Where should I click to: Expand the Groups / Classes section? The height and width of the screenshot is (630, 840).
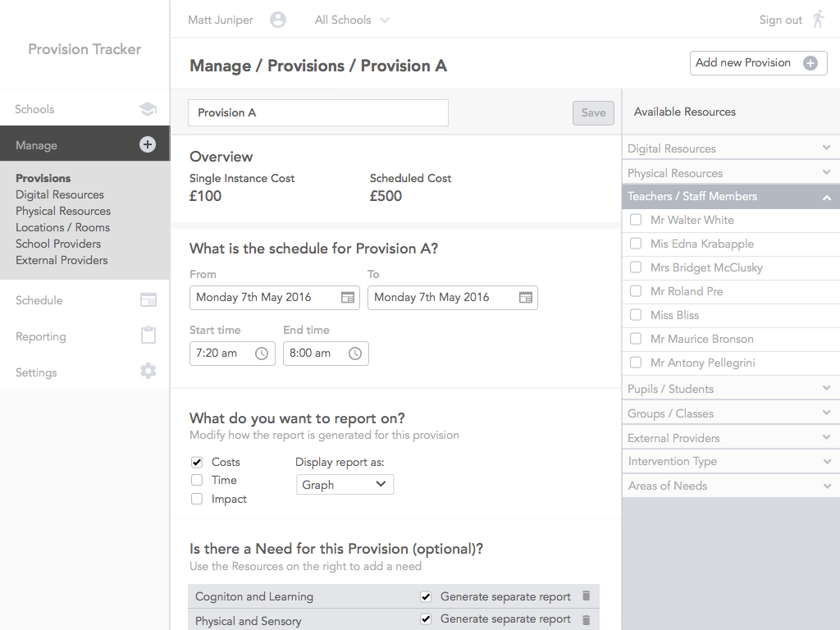pyautogui.click(x=731, y=413)
